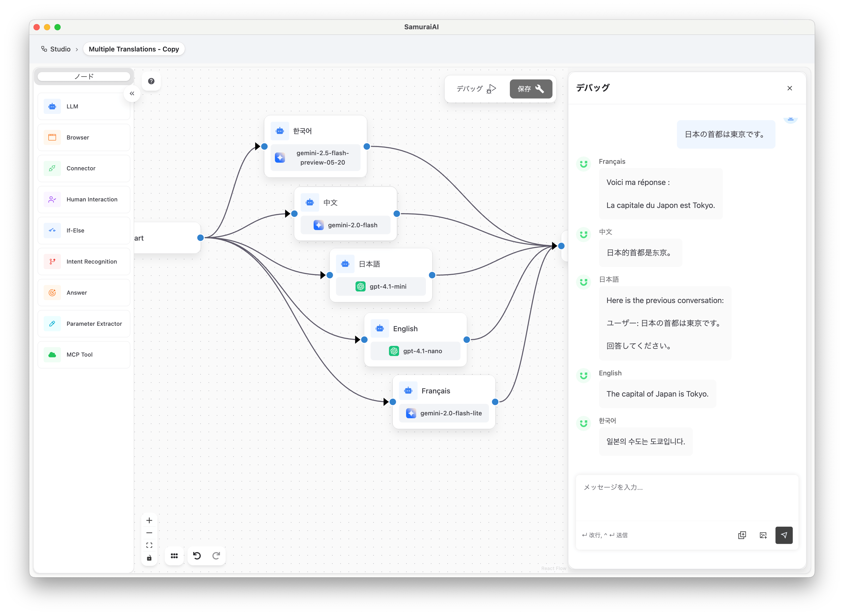
Task: Fit the flow view to screen
Action: [x=149, y=545]
